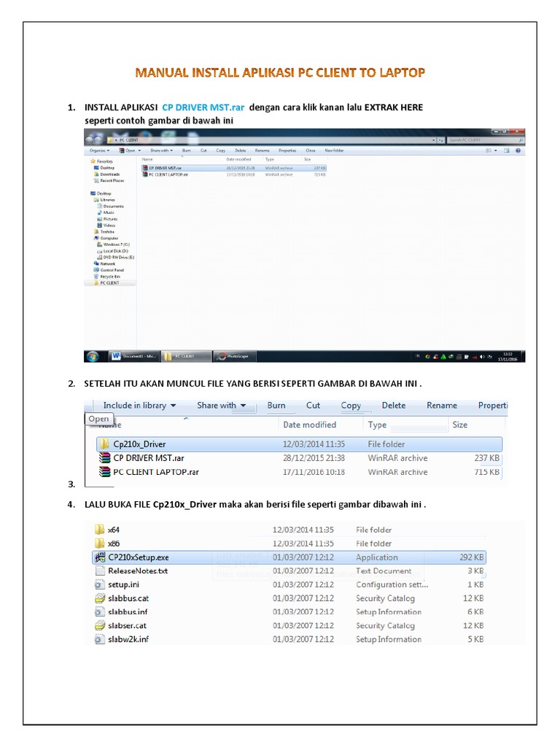This screenshot has height=747, width=560.
Task: Open Share with dropdown in step 2 toolbar
Action: pos(222,406)
